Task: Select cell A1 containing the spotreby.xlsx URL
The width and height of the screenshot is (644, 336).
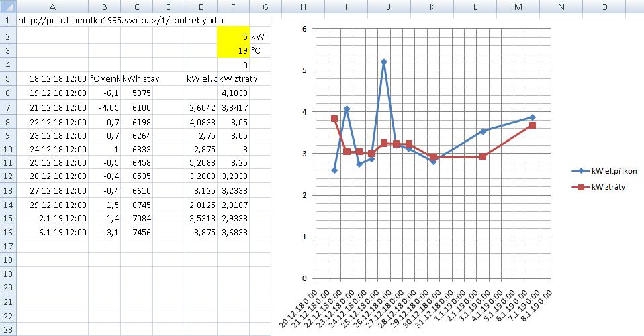Action: (52, 20)
